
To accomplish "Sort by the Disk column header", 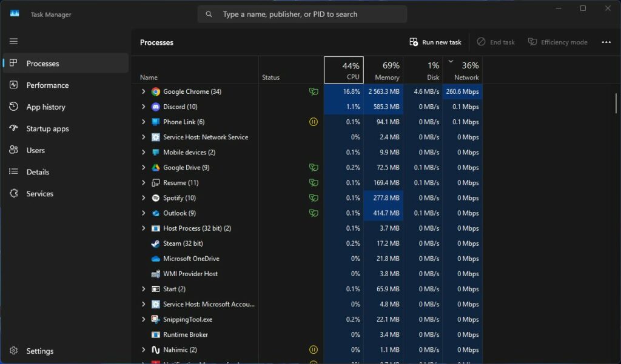I will [423, 70].
